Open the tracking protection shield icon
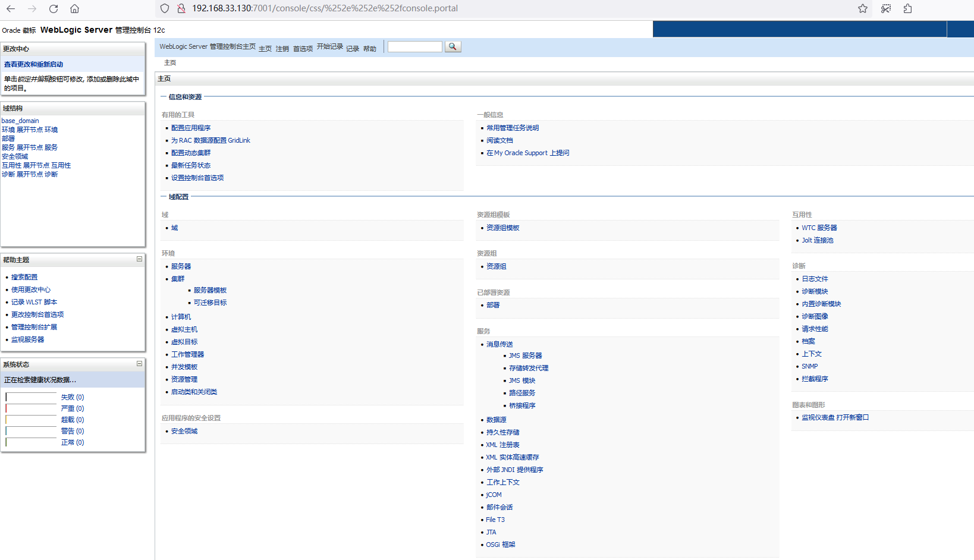Screen dimensions: 974x560 165,8
